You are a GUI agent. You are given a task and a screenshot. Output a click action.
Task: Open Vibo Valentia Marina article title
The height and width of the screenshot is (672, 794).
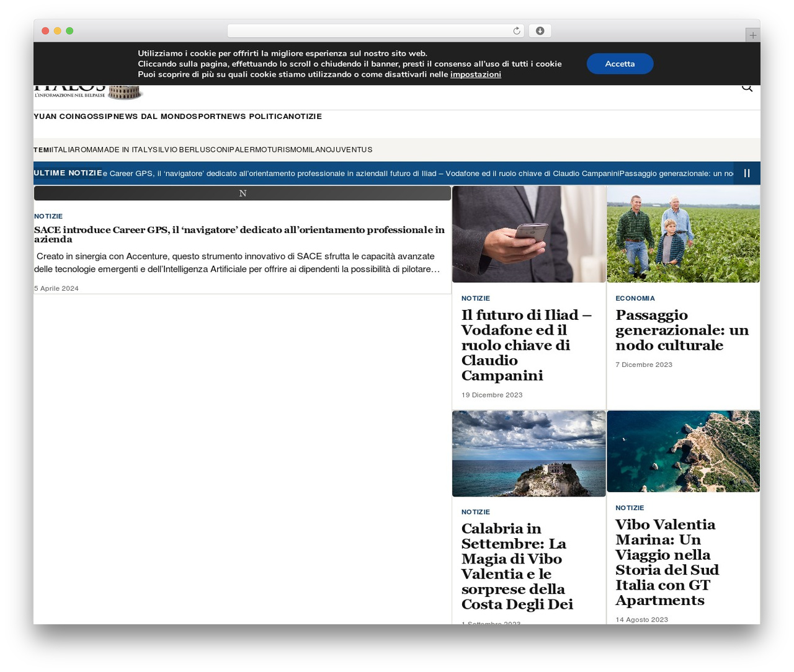tap(667, 562)
